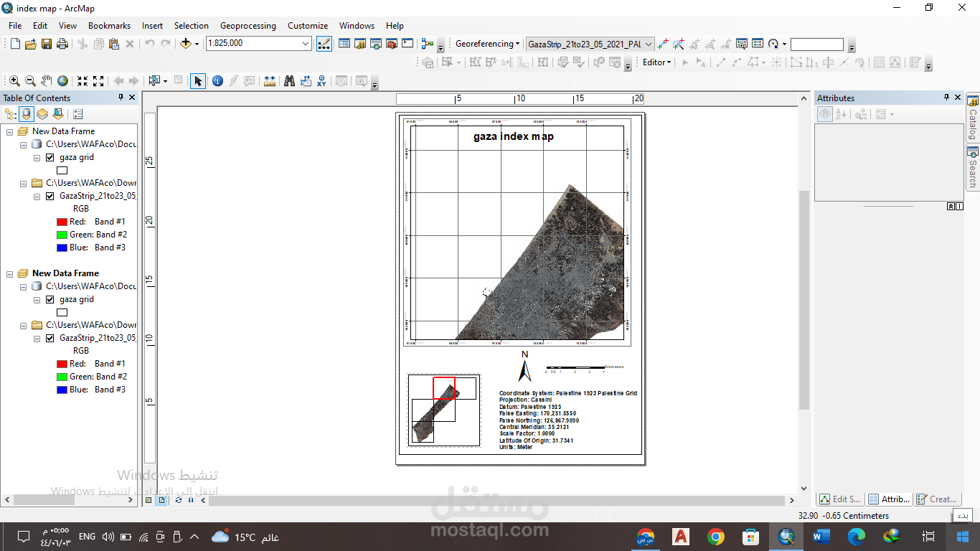980x551 pixels.
Task: Switch to Data View at the map bottom
Action: pyautogui.click(x=149, y=500)
